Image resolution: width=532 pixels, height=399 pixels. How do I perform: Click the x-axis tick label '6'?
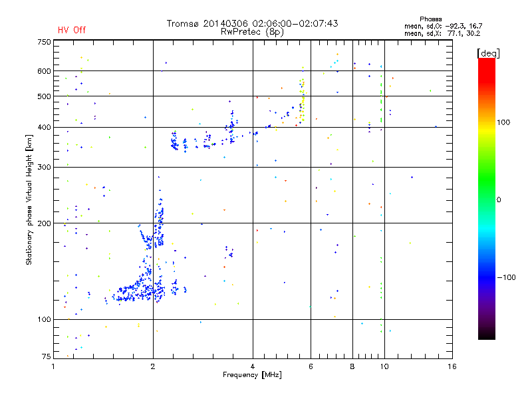(311, 366)
